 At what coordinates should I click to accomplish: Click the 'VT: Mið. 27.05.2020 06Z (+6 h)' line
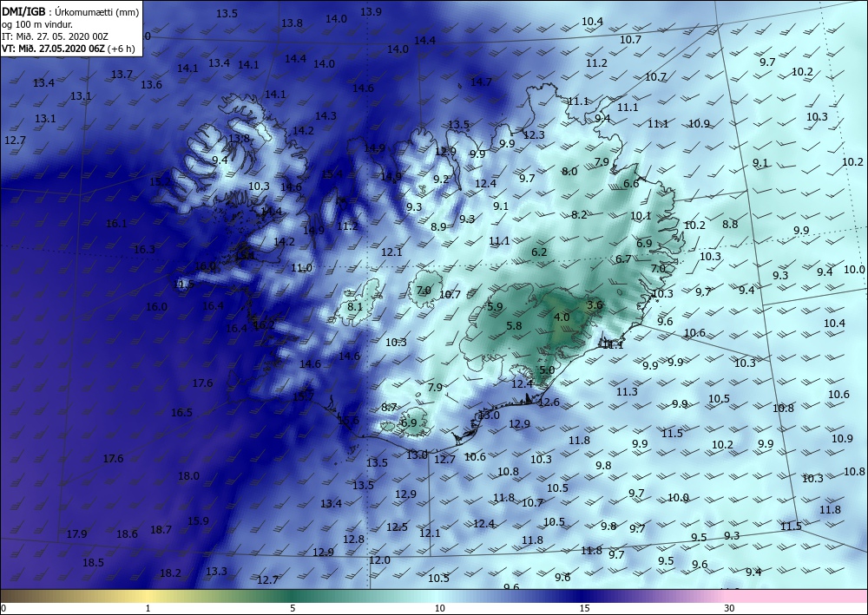click(x=68, y=48)
